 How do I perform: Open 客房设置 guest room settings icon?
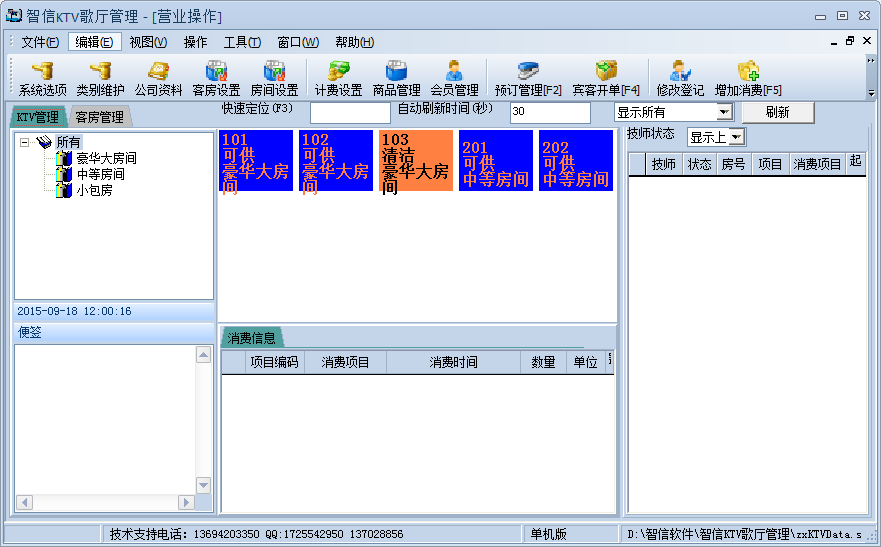(x=216, y=77)
